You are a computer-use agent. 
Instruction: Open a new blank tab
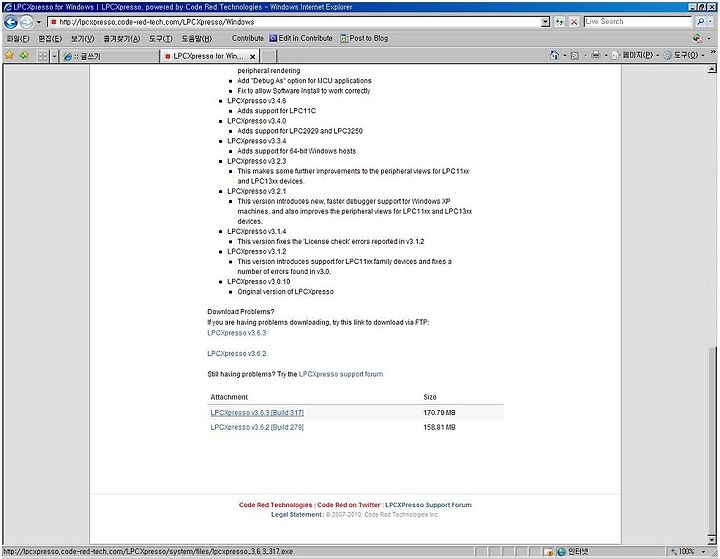tap(269, 56)
